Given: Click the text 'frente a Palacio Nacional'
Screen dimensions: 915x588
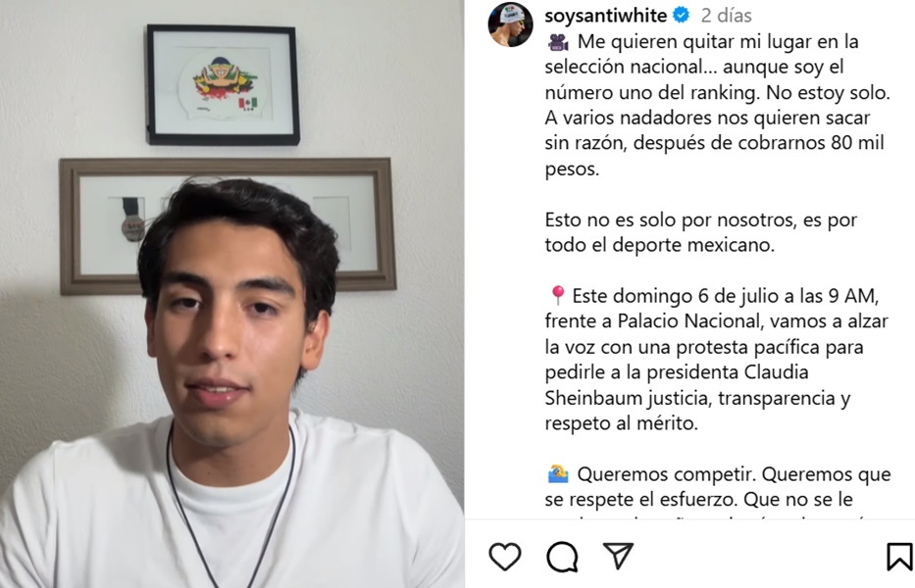Looking at the screenshot, I should 653,320.
